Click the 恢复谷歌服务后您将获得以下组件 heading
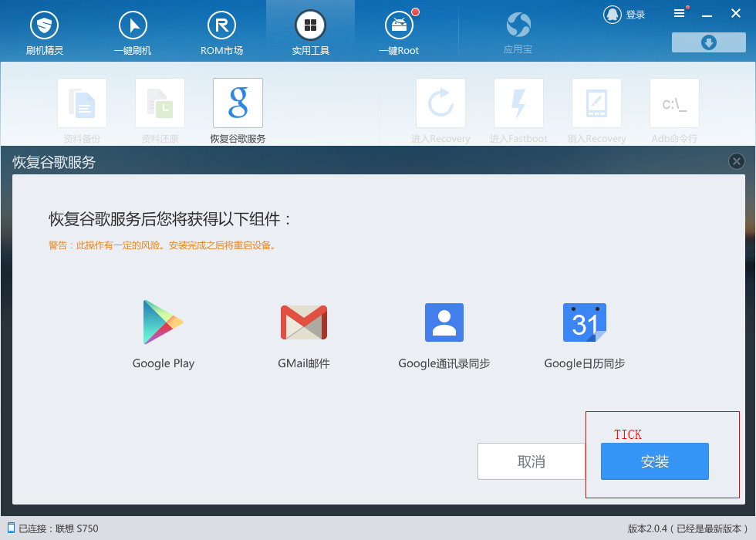This screenshot has width=756, height=540. pyautogui.click(x=170, y=219)
